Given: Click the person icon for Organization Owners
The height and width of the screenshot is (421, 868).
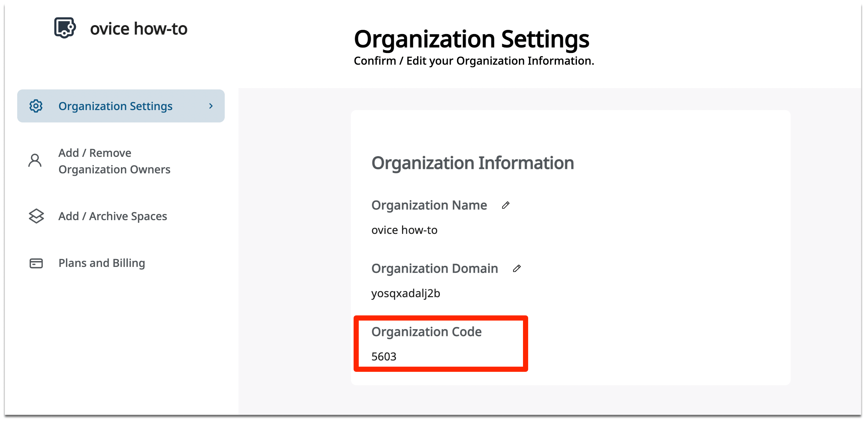Looking at the screenshot, I should [x=35, y=161].
